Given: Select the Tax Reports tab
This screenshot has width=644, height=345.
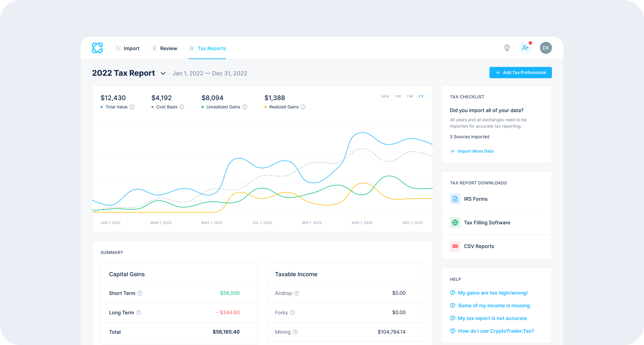Looking at the screenshot, I should pos(207,48).
